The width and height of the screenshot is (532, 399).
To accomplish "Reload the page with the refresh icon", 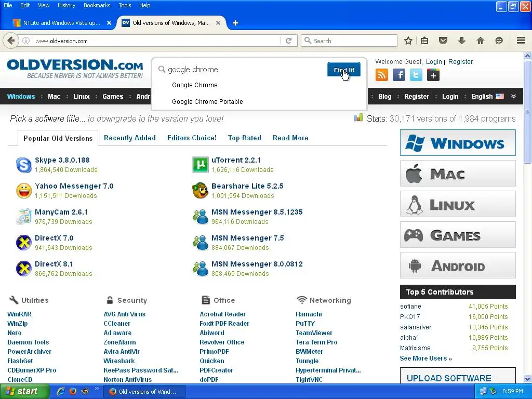I will 289,41.
